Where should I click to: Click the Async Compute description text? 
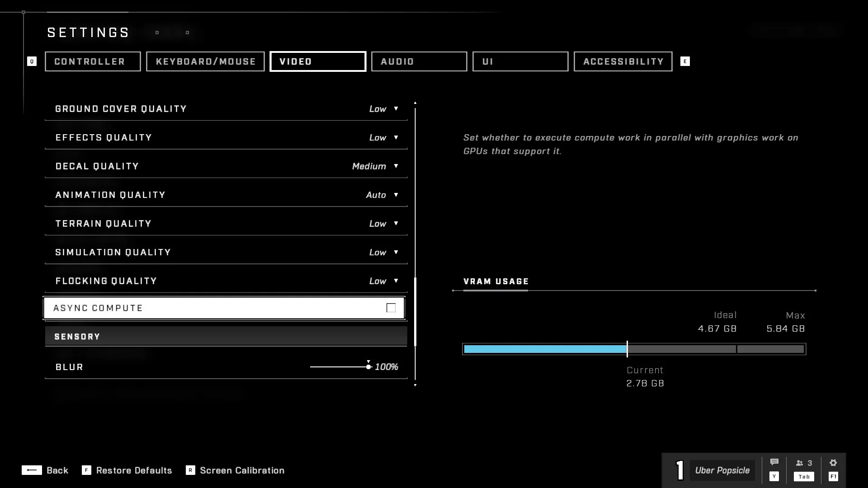click(631, 144)
